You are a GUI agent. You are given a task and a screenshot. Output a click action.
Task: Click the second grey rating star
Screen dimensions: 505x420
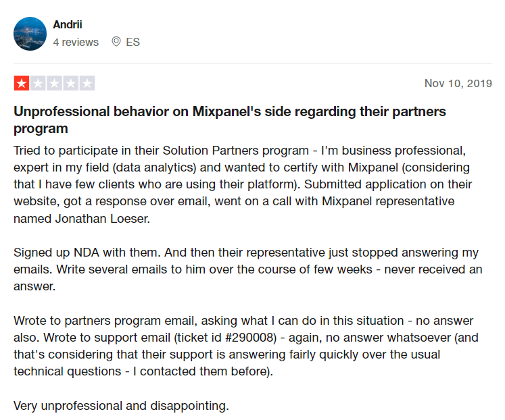pyautogui.click(x=38, y=84)
